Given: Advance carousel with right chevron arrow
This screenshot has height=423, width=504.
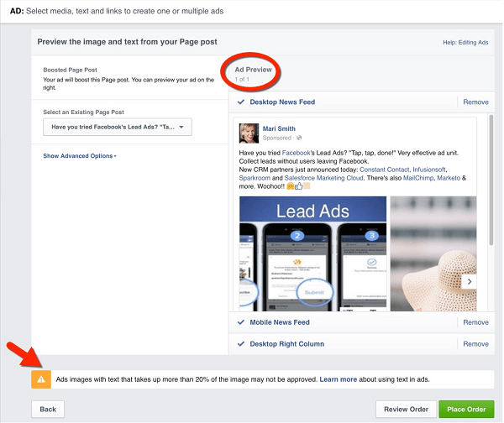Looking at the screenshot, I should (470, 282).
